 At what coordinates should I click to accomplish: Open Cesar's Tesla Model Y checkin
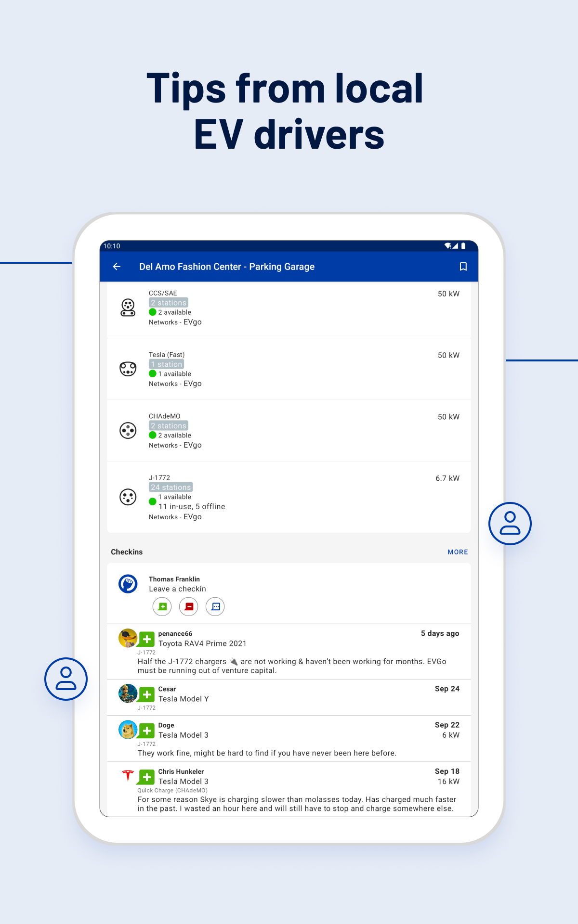point(289,697)
